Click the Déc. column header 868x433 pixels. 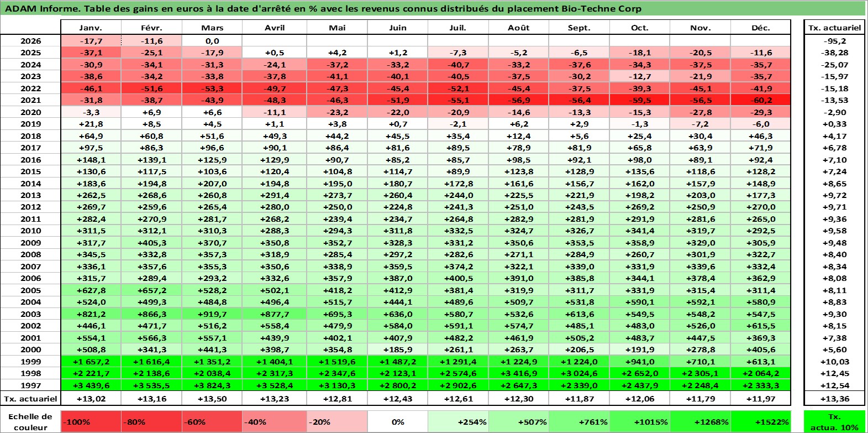coord(761,28)
